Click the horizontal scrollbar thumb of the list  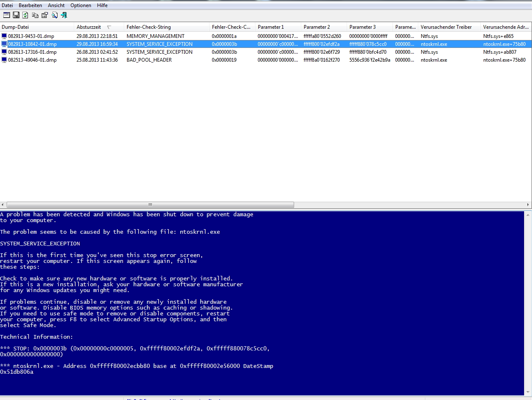pos(150,205)
